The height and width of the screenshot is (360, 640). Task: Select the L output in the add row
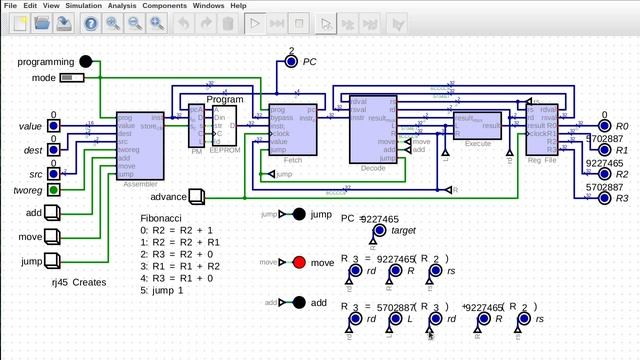[x=395, y=318]
